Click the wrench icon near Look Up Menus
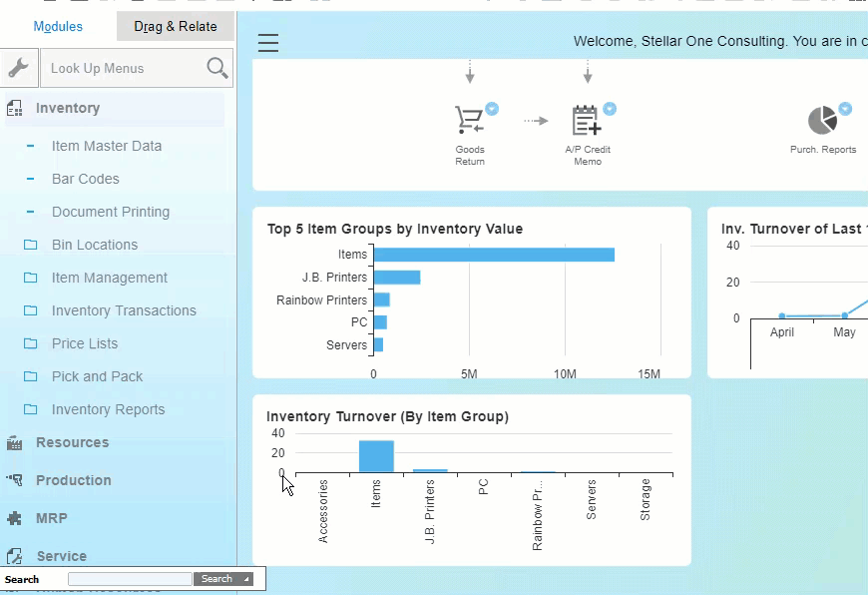 (x=18, y=68)
